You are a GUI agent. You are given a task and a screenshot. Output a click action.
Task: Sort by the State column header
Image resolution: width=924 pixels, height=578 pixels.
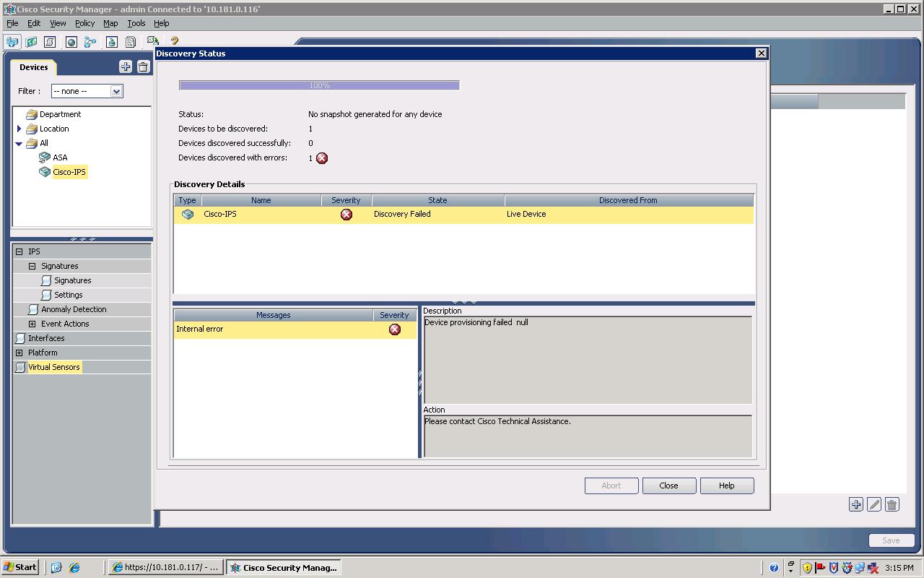pos(437,200)
